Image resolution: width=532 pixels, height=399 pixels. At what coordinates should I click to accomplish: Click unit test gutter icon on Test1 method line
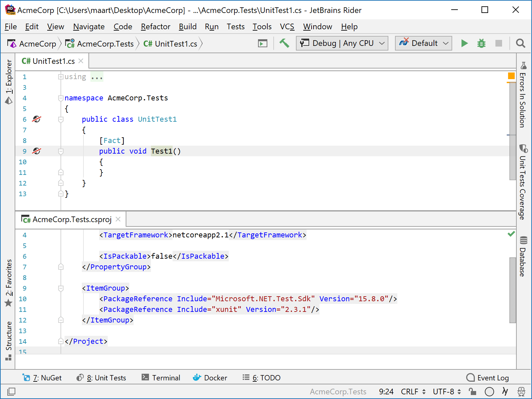click(x=37, y=151)
